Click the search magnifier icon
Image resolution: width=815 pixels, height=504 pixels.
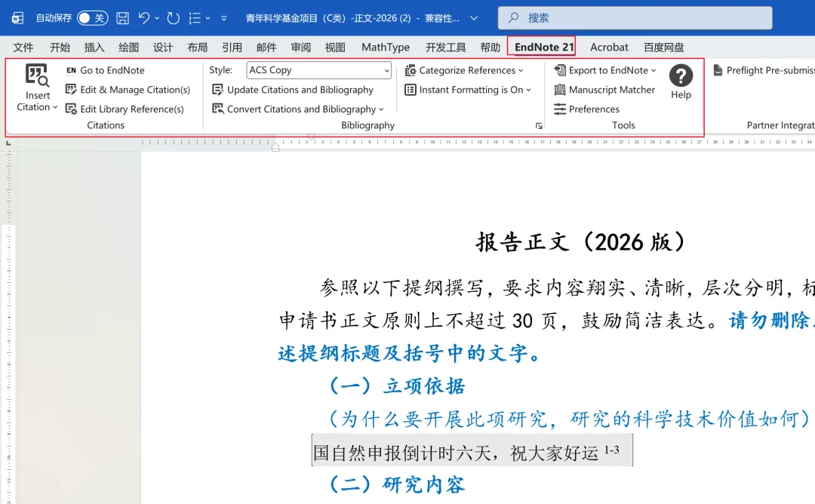pos(513,17)
